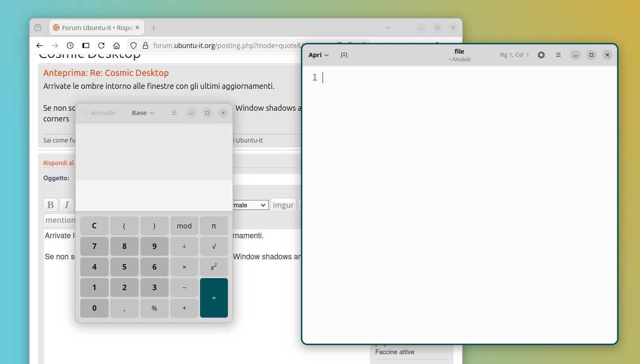Go forward in the browser
640x364 pixels.
(x=55, y=45)
